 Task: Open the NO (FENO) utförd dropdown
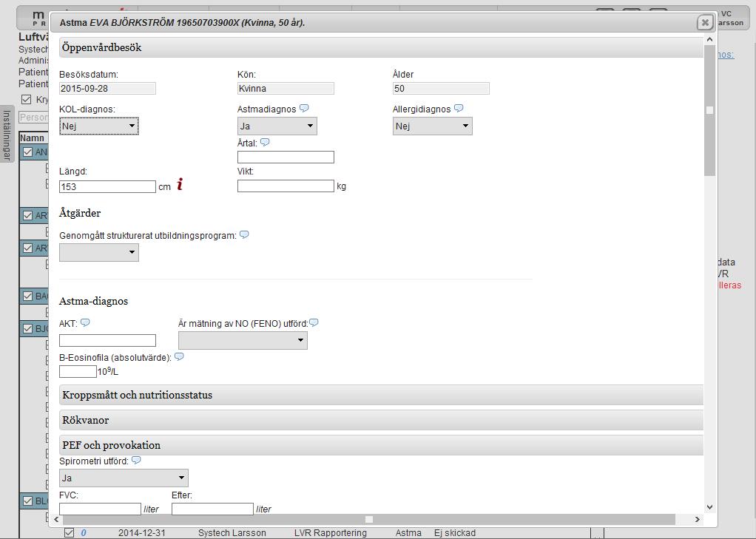(x=243, y=340)
